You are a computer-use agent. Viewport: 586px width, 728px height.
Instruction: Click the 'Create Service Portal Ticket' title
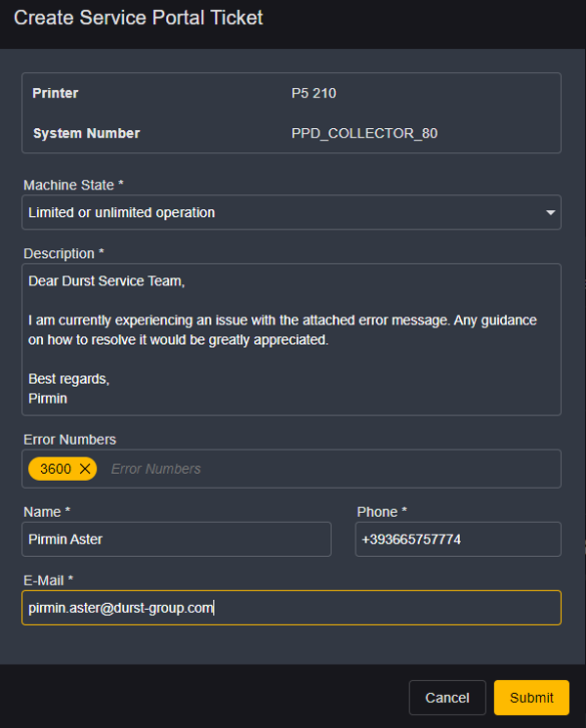pos(138,18)
